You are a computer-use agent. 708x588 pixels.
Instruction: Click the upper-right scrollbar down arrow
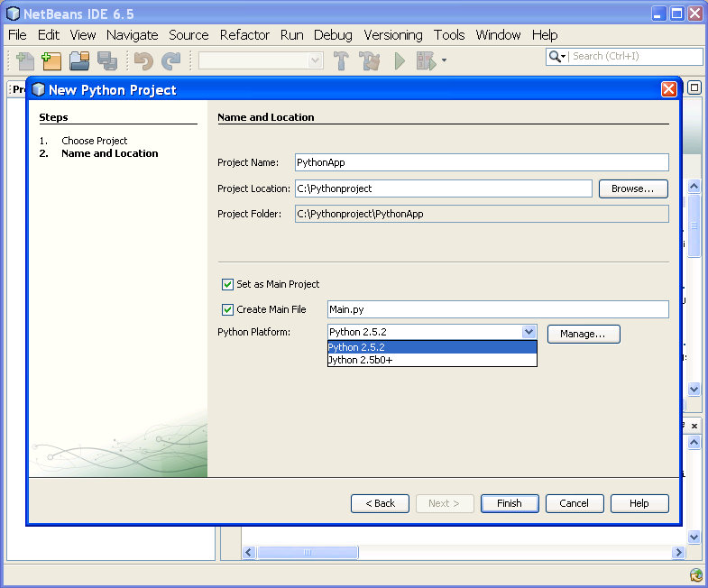click(x=694, y=389)
